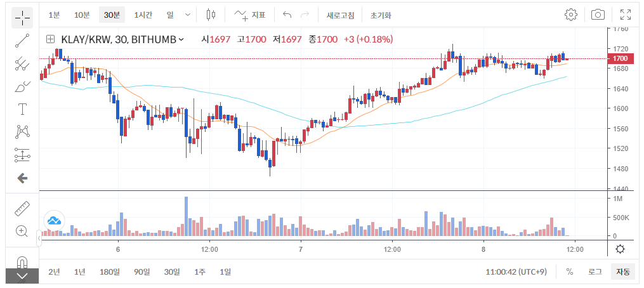
Task: Switch to the 1시간 interval
Action: click(x=143, y=15)
